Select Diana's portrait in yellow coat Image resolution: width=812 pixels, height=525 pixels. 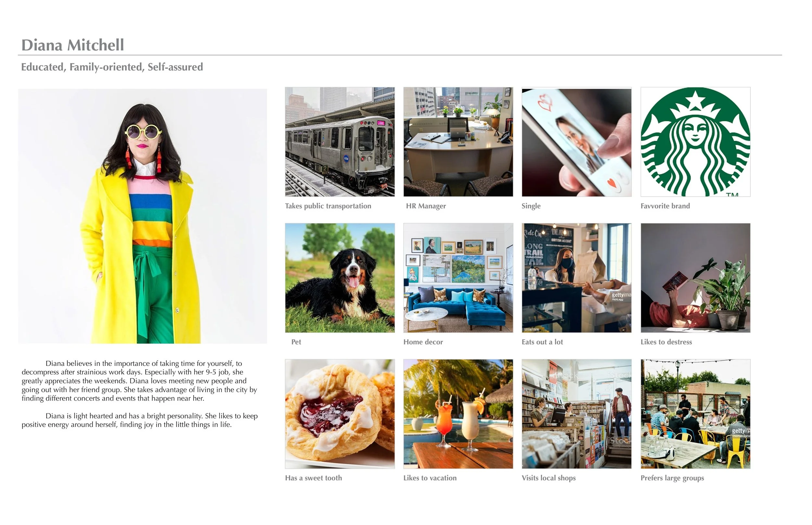coord(143,216)
